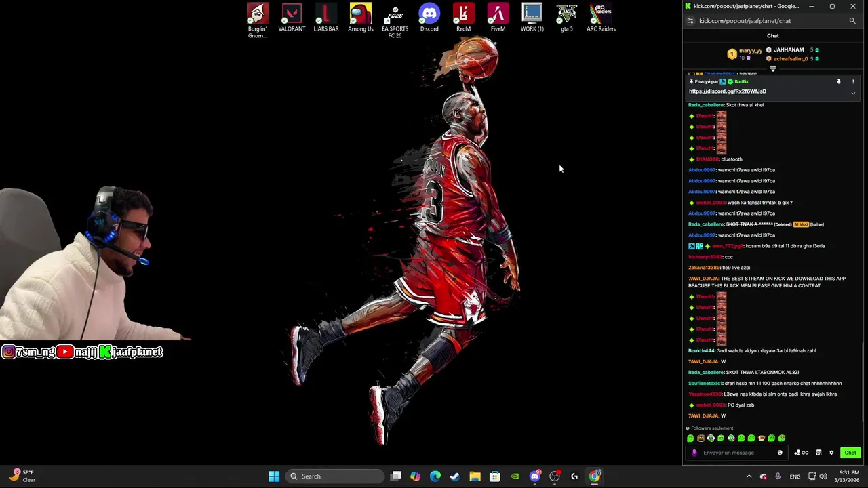The height and width of the screenshot is (488, 868).
Task: Collapse the pinned message with chevron
Action: [853, 94]
